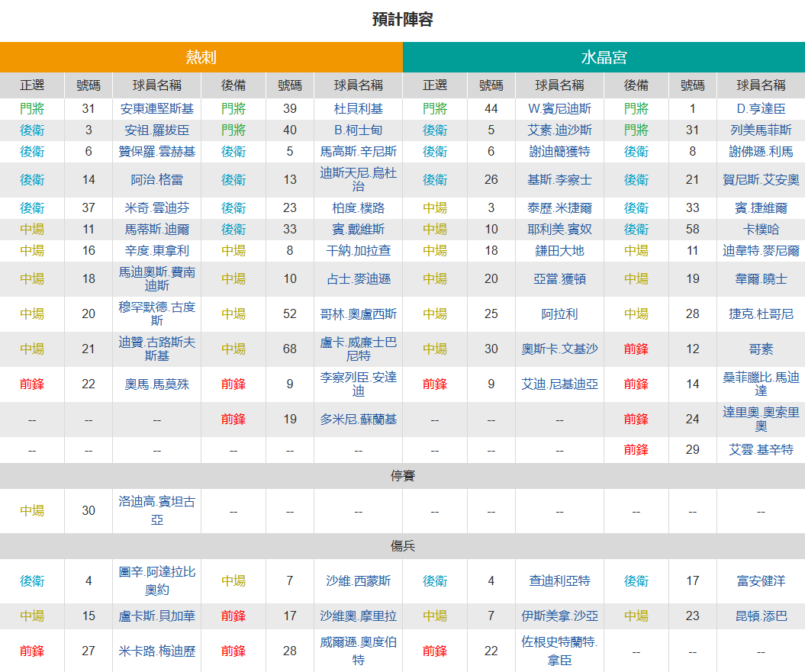Click on 辛度.東拿利
The image size is (805, 672).
click(x=156, y=250)
